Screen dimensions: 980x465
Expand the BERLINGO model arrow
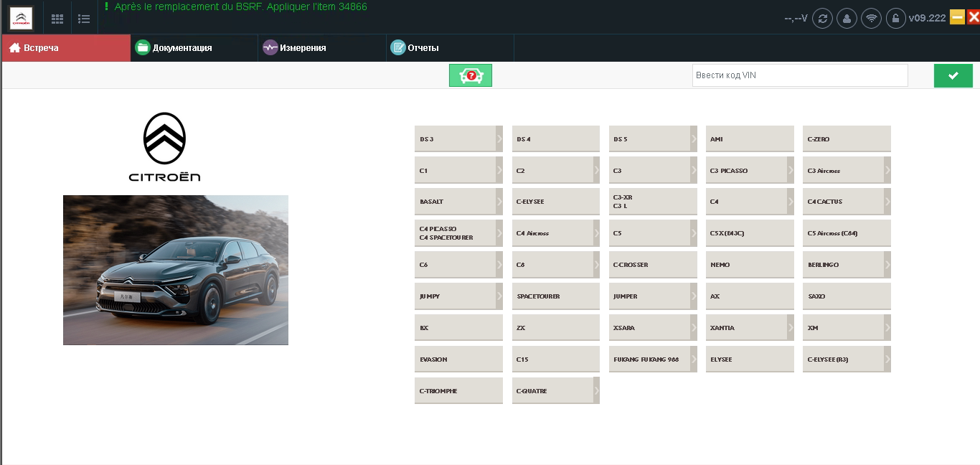(887, 265)
